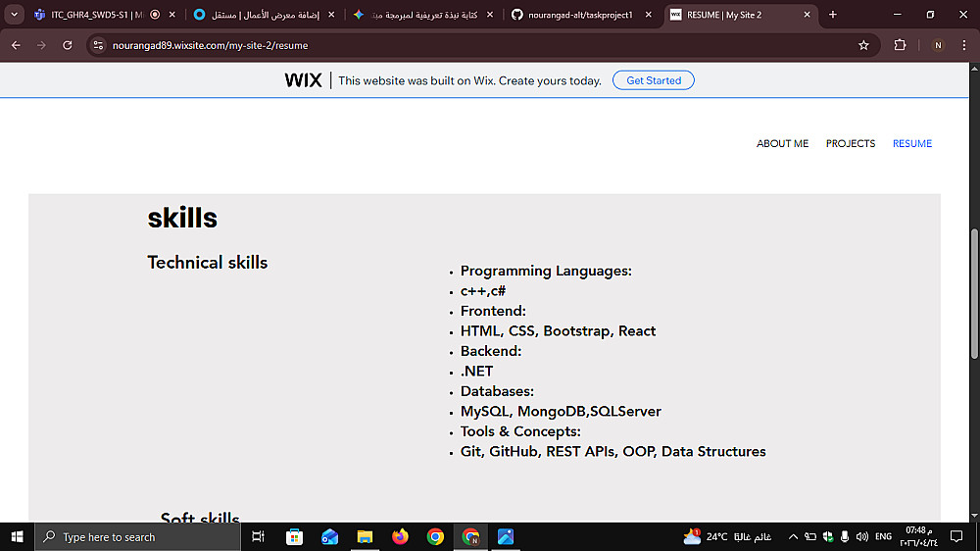Open the ABOUT ME page
Image resolution: width=980 pixels, height=551 pixels.
point(782,144)
